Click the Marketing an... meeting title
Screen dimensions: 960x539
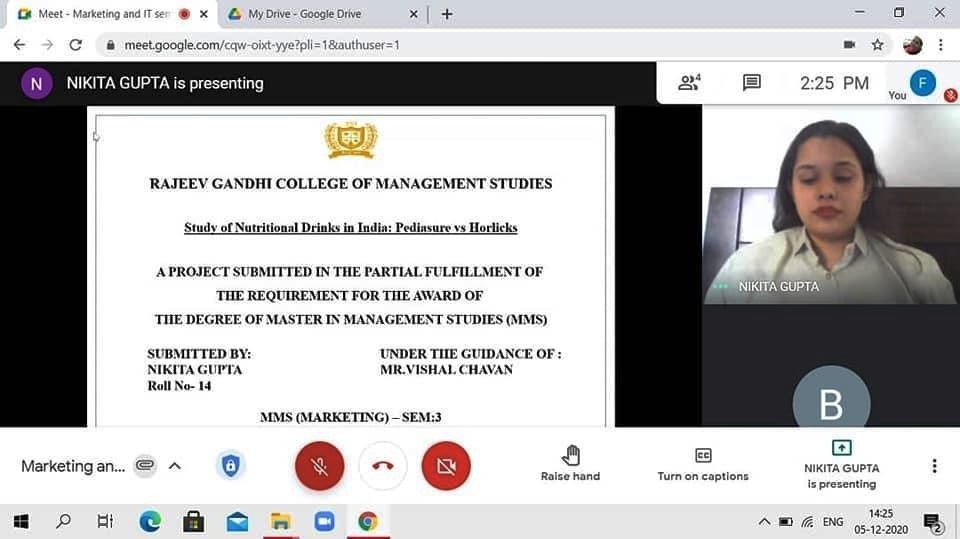point(73,466)
